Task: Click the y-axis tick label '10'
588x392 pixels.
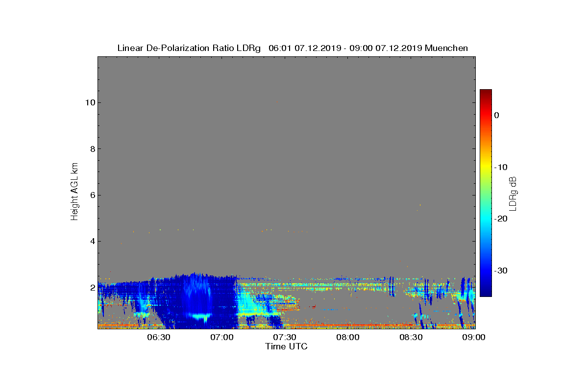Action: pyautogui.click(x=89, y=102)
